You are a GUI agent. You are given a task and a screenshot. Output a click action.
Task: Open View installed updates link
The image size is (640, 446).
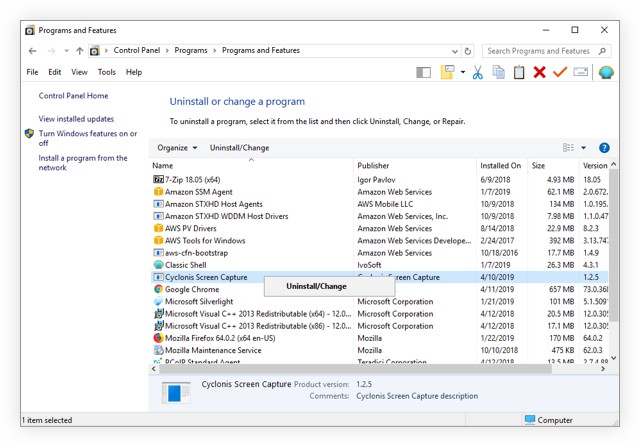click(x=76, y=119)
